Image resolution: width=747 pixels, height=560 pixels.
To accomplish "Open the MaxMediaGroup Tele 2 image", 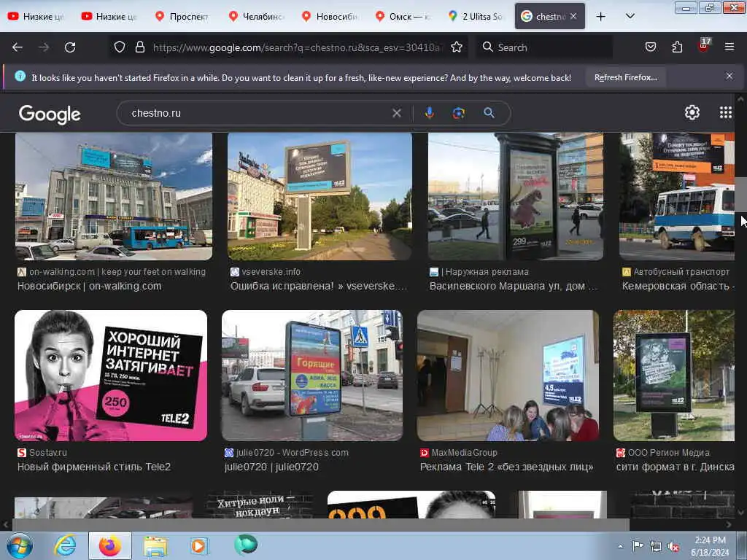I will (x=508, y=376).
